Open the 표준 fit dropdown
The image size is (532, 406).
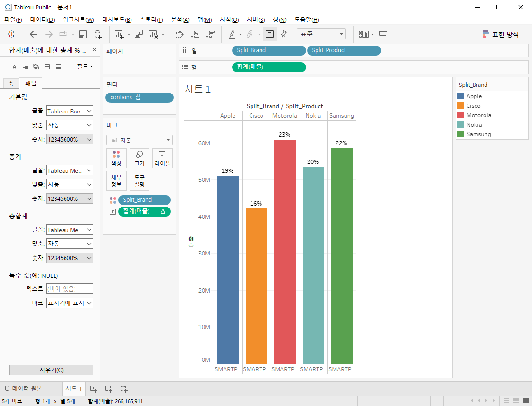pos(321,34)
